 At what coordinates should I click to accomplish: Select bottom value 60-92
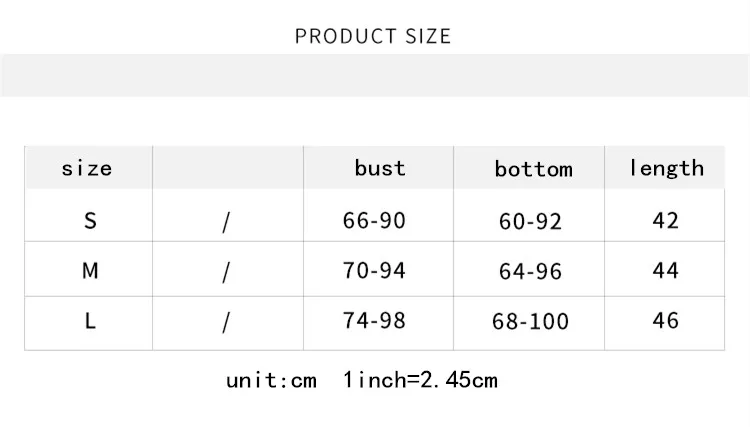530,221
